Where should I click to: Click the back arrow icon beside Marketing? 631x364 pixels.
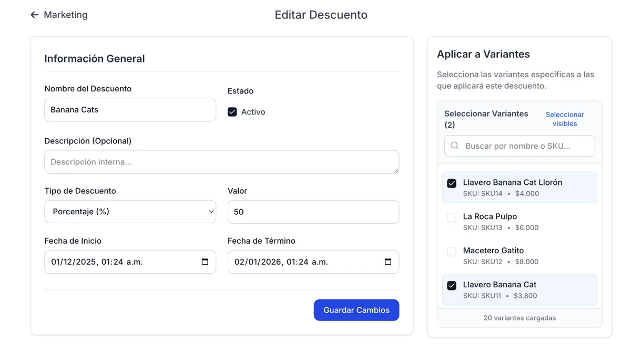(35, 15)
